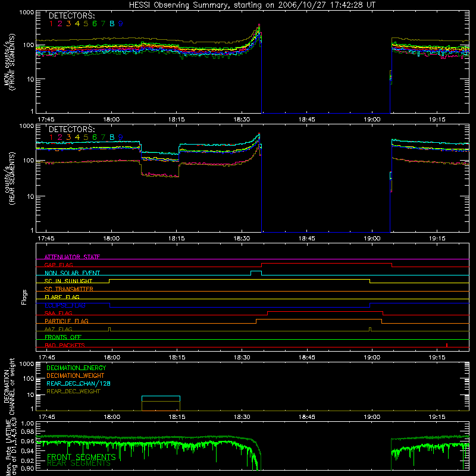Select orange detector 3 in front segments legend

[68, 24]
